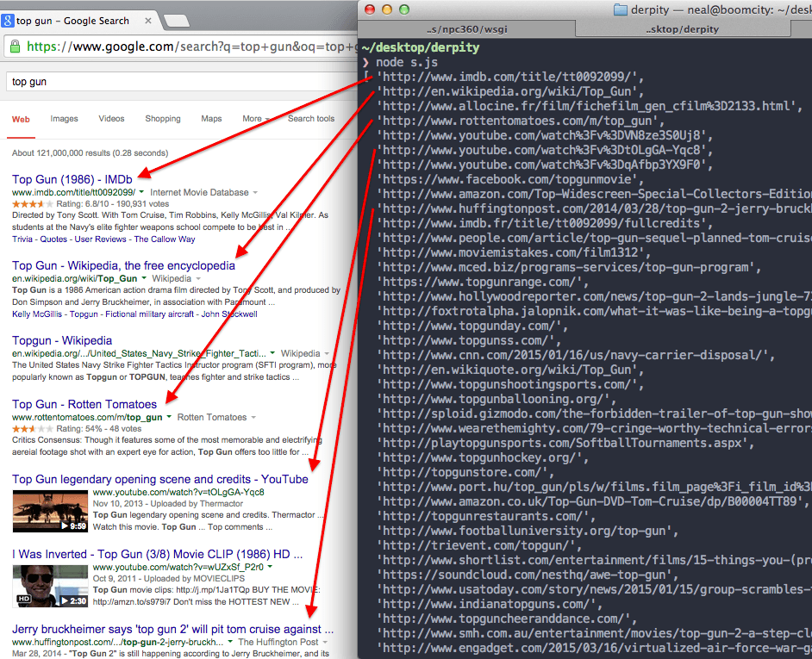
Task: Open the Kelly McGillis sitelink
Action: pos(37,314)
